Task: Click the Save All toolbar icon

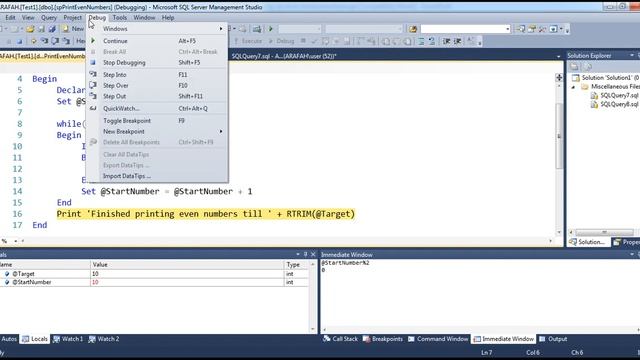Action: (52, 29)
